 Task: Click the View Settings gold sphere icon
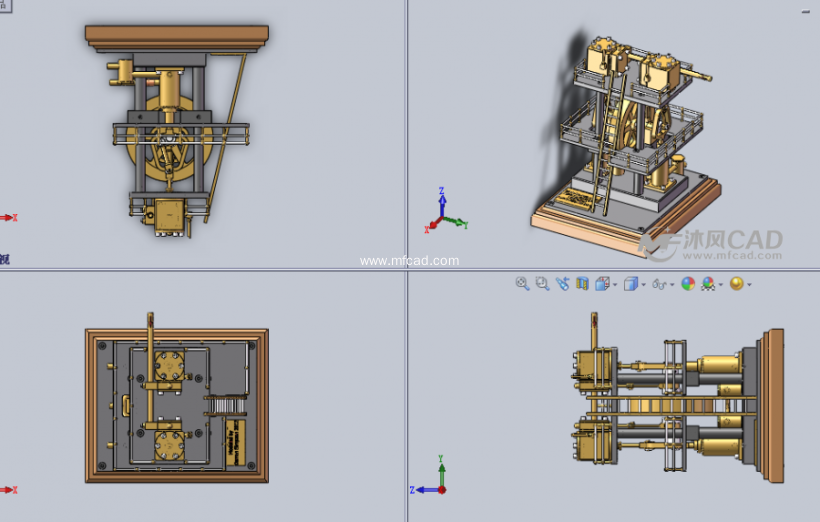click(736, 284)
